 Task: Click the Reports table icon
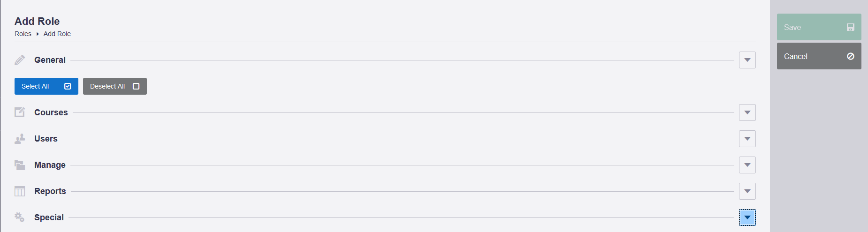pyautogui.click(x=20, y=191)
